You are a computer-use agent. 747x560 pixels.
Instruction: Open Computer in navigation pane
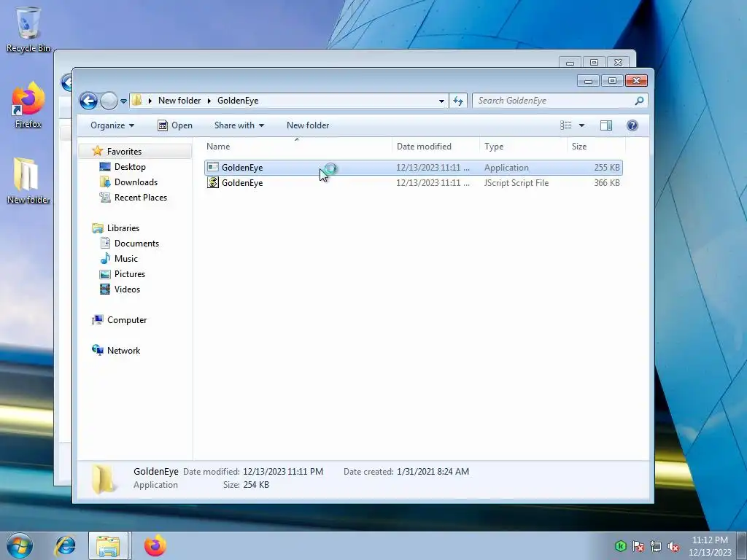(x=127, y=320)
